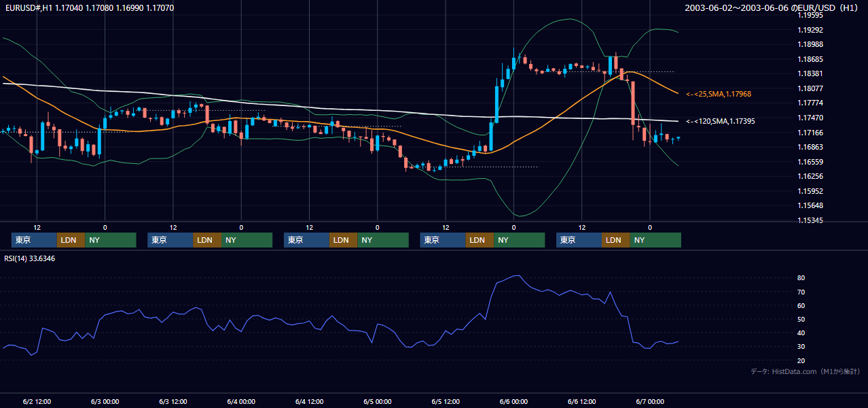Screen dimensions: 868x408
Task: Click price axis value 1.17470
Action: tap(810, 118)
